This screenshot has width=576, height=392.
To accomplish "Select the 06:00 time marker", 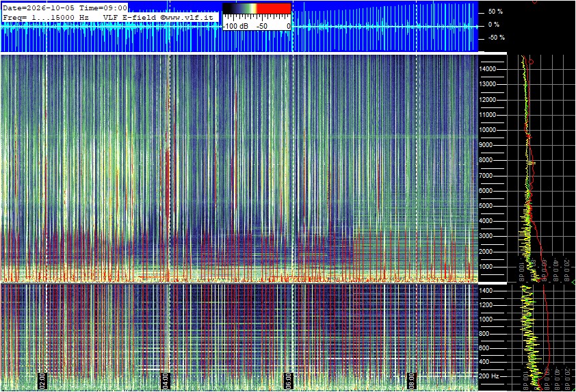I will [289, 380].
